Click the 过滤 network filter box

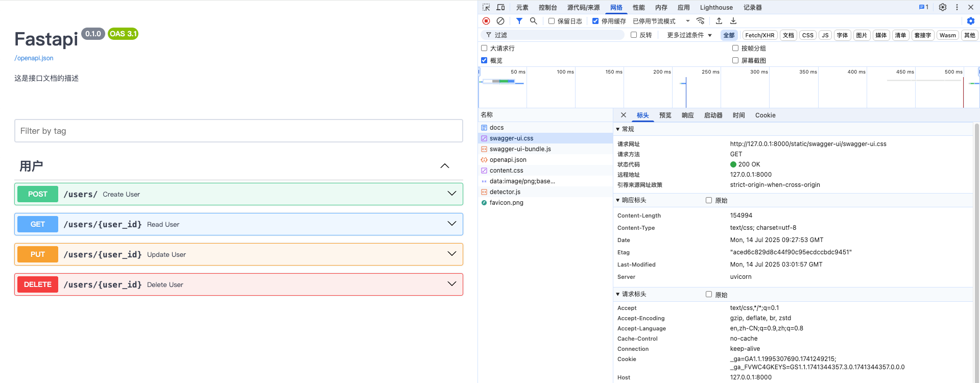pyautogui.click(x=553, y=35)
